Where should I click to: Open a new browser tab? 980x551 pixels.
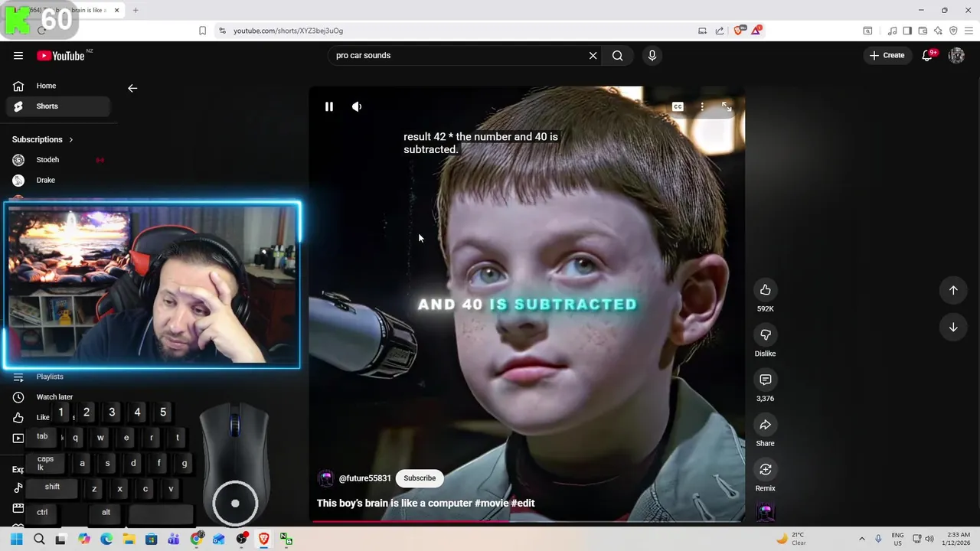[136, 10]
